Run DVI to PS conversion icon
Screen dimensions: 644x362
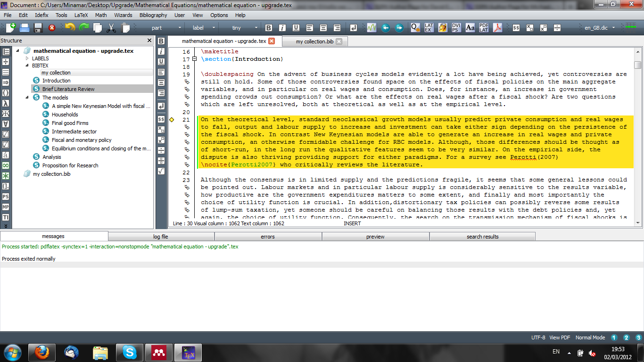tap(456, 28)
